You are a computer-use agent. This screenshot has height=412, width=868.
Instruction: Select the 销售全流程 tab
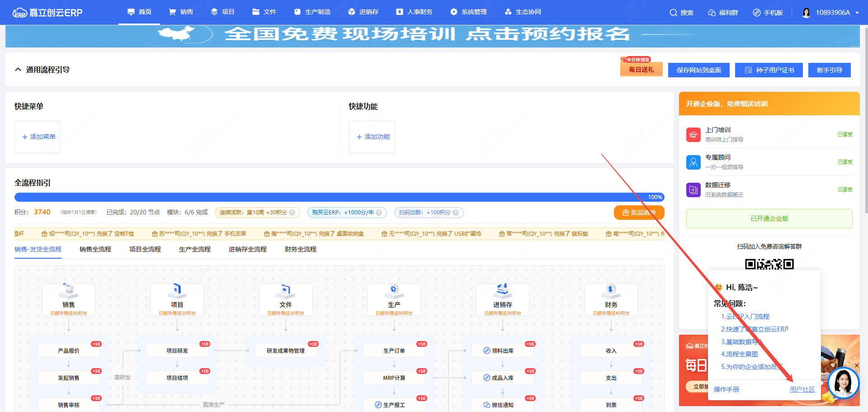[x=95, y=249]
